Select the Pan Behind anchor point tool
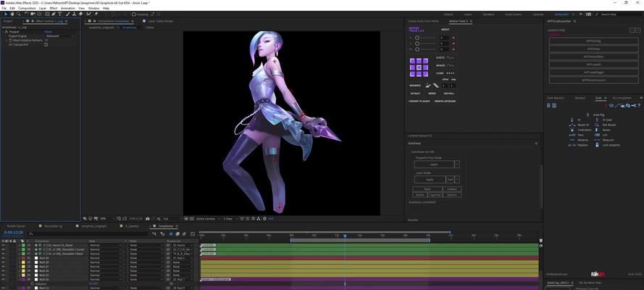 click(39, 14)
